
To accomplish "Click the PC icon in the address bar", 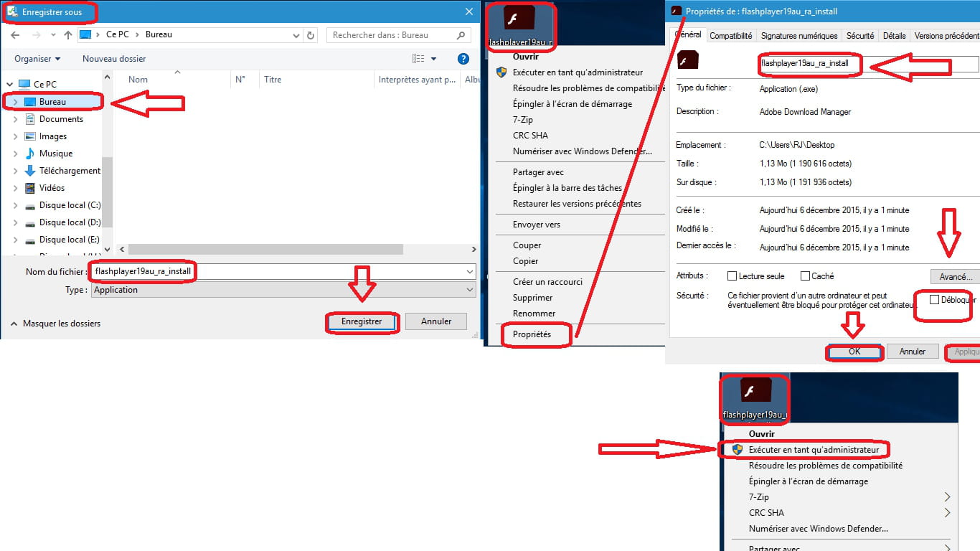I will click(x=85, y=34).
